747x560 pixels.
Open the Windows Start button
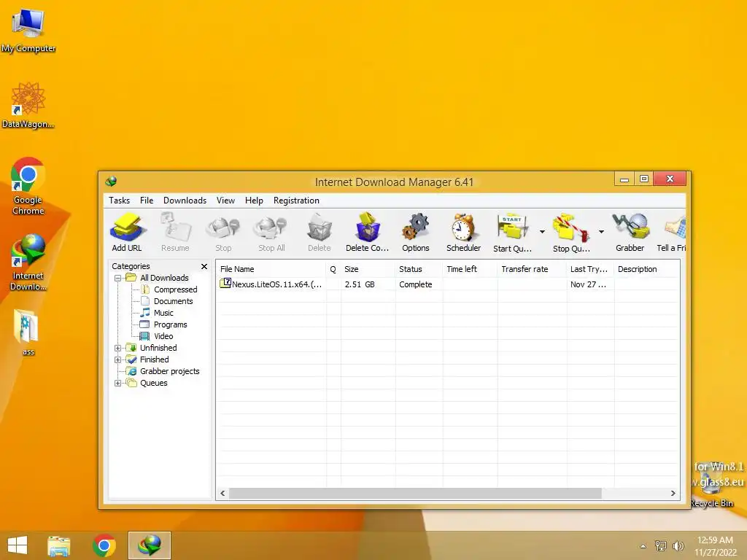(18, 545)
